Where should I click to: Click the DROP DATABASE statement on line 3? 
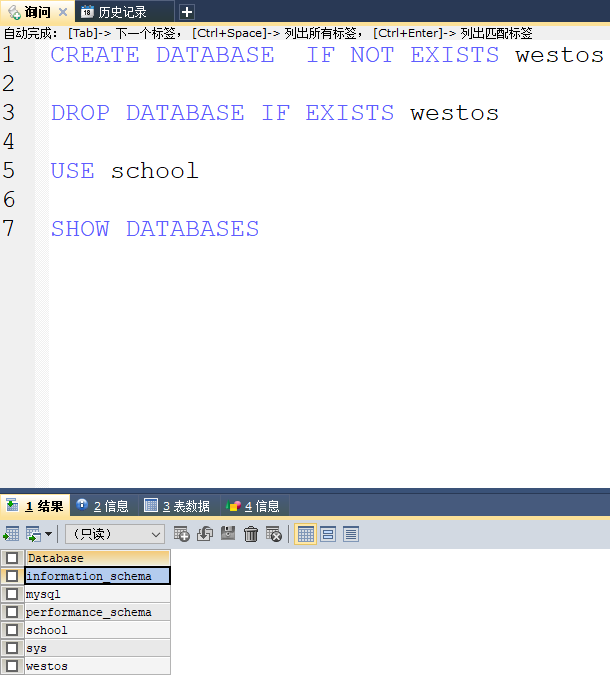pos(274,113)
